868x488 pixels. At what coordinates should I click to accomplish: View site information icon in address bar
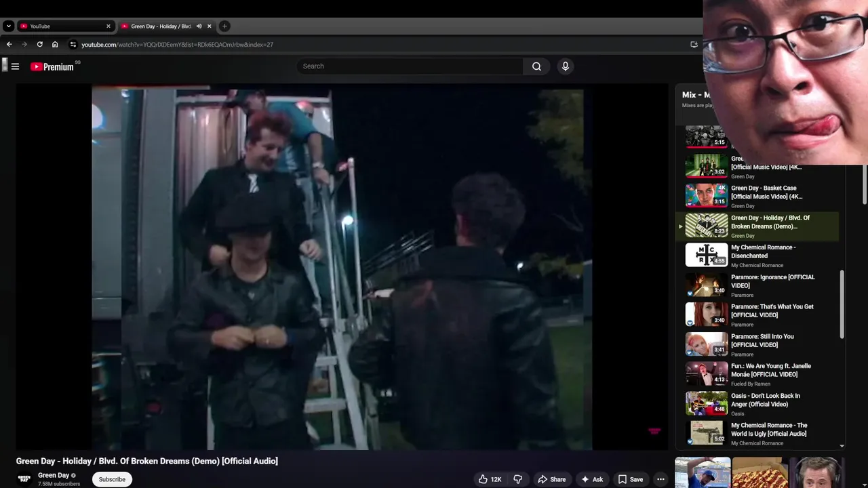tap(73, 44)
